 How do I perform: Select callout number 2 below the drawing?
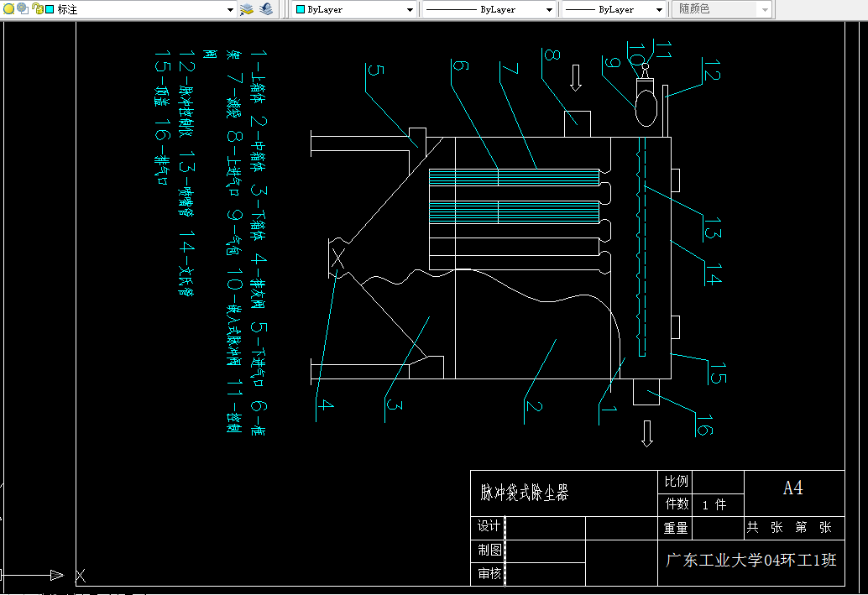point(534,406)
